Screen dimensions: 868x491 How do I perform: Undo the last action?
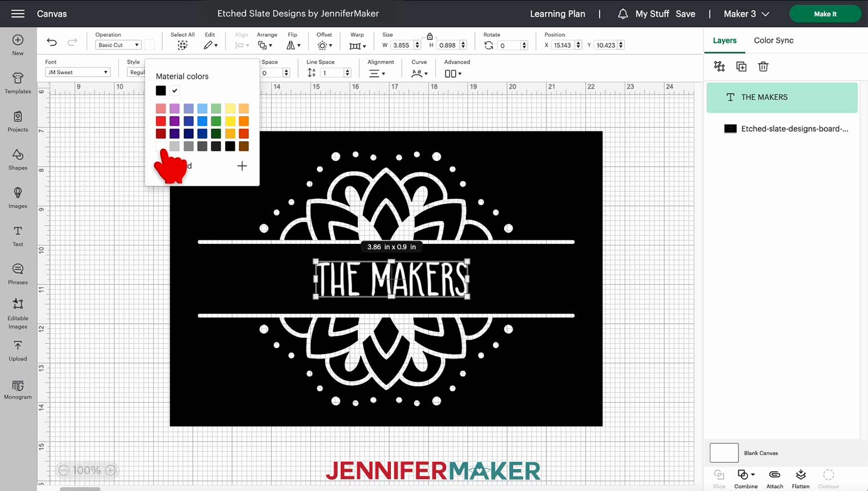click(x=52, y=42)
